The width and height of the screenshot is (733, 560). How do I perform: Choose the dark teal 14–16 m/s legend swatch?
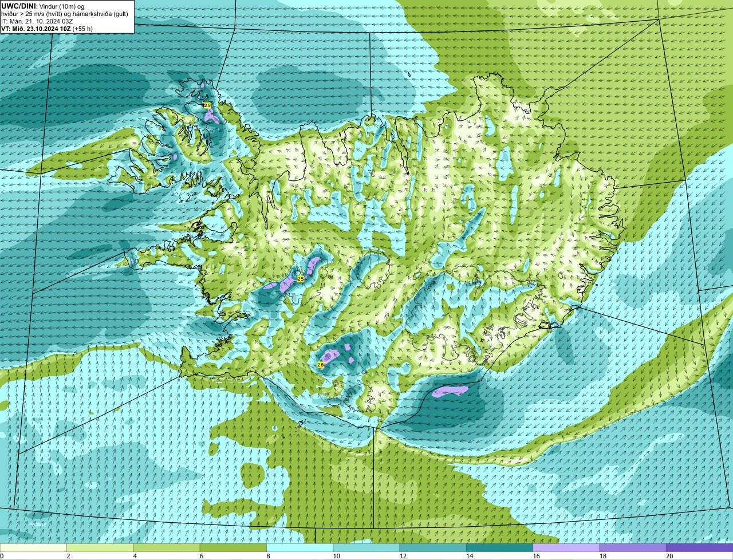(x=499, y=547)
